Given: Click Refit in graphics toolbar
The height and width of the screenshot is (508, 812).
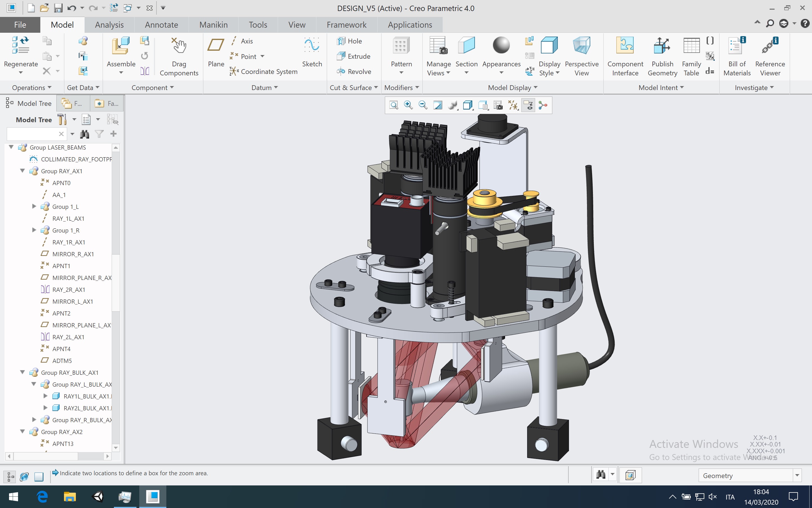Looking at the screenshot, I should pos(394,106).
